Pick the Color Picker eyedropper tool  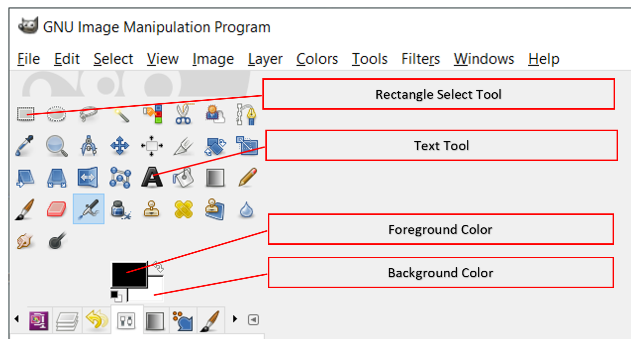25,146
